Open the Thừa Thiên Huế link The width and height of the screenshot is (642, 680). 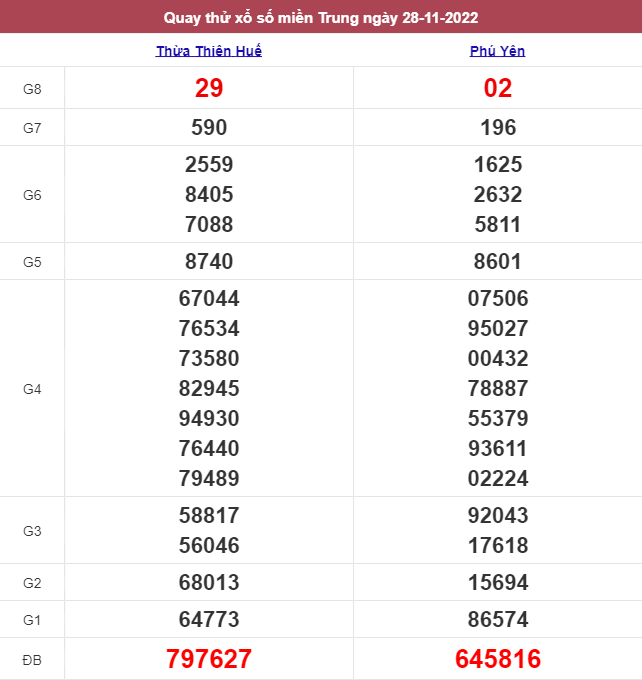tap(209, 51)
